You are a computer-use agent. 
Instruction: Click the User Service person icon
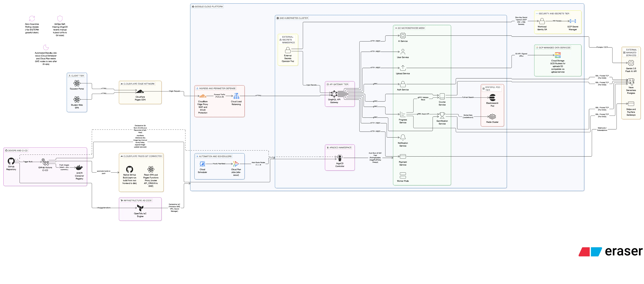coord(403,52)
